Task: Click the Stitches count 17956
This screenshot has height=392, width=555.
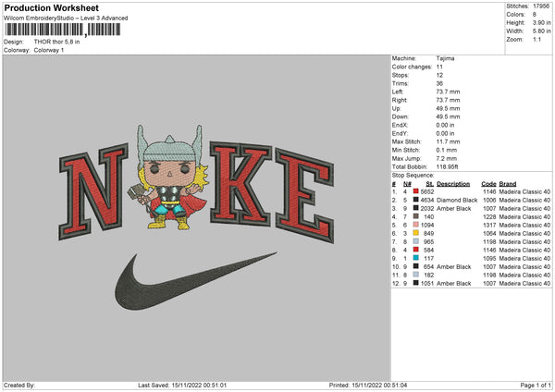Action: pos(541,6)
